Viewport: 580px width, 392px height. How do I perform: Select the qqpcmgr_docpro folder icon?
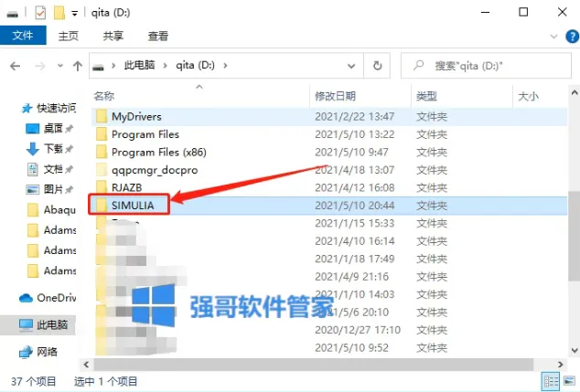click(x=102, y=170)
